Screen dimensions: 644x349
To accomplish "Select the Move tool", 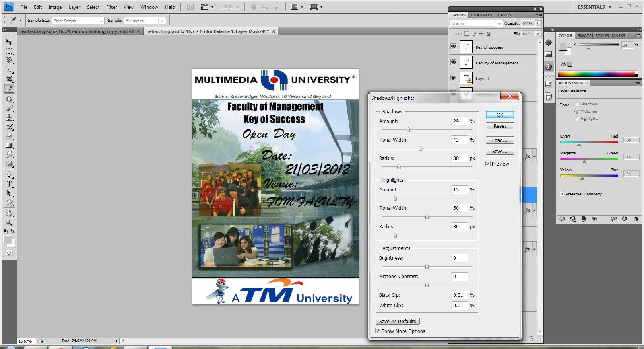I will [9, 41].
